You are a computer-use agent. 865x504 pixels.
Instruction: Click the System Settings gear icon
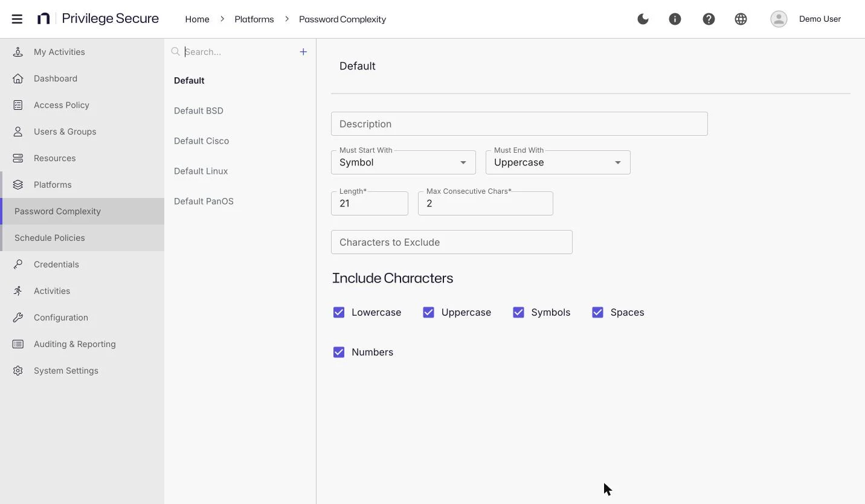click(18, 371)
